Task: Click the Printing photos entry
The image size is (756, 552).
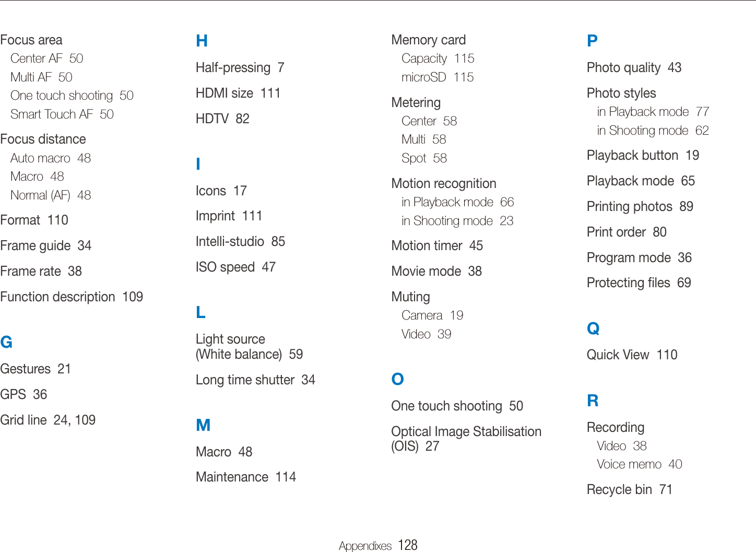Action: point(640,207)
